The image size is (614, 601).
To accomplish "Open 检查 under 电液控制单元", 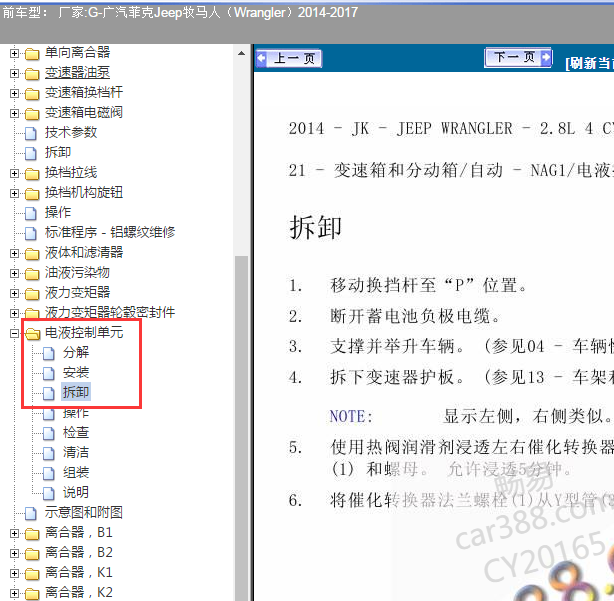I will [x=76, y=432].
